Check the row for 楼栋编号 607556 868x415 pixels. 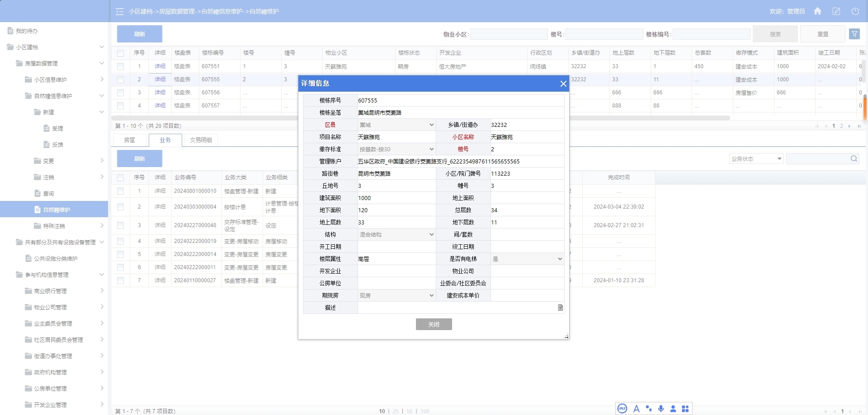point(120,93)
